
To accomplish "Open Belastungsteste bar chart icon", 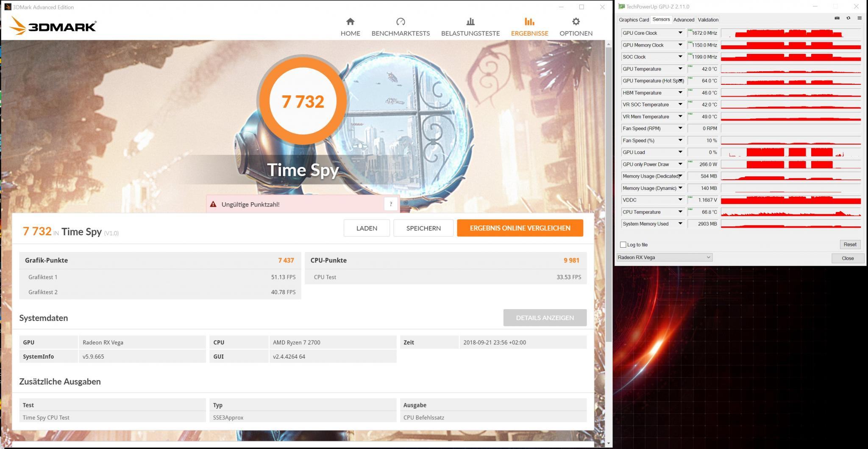I will coord(470,21).
